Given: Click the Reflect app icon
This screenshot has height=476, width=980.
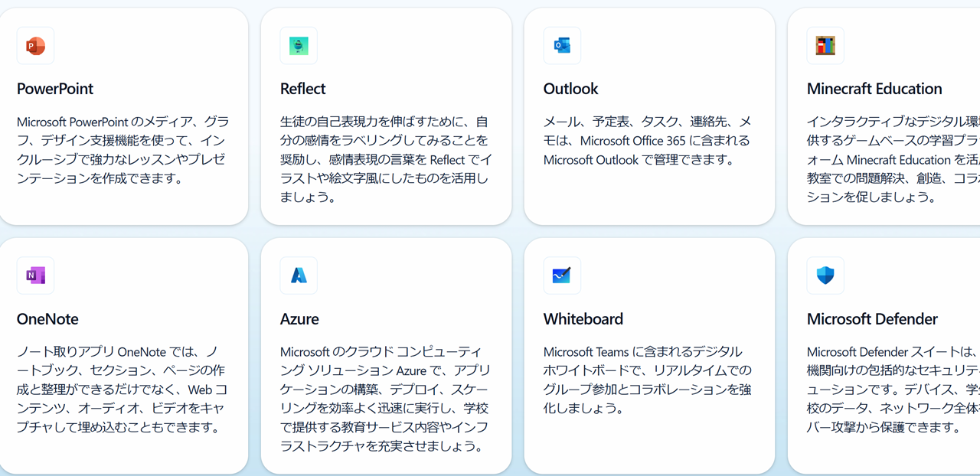Looking at the screenshot, I should pos(299,46).
